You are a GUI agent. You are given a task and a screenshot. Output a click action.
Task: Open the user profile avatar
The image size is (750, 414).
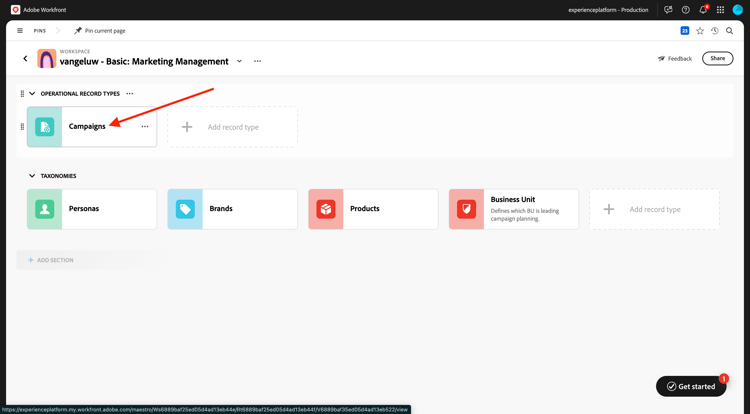[x=738, y=10]
